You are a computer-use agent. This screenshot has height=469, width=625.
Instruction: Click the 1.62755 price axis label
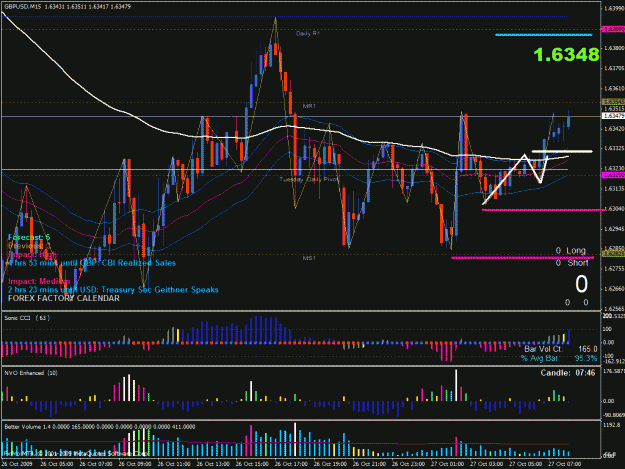point(614,269)
